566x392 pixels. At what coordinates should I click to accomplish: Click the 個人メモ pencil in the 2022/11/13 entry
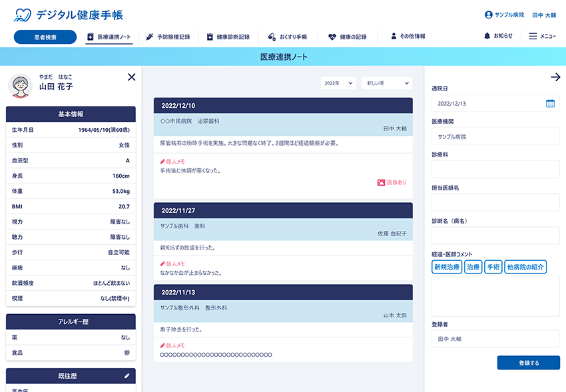(x=162, y=345)
